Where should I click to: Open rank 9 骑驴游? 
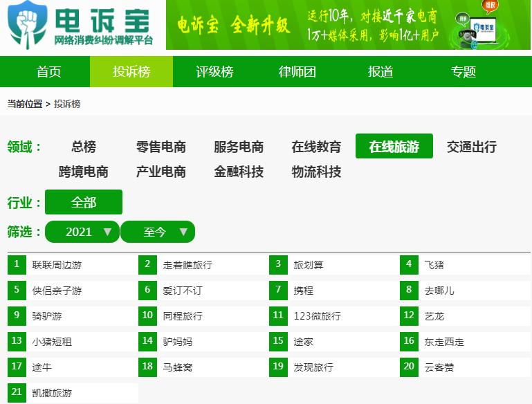point(73,316)
